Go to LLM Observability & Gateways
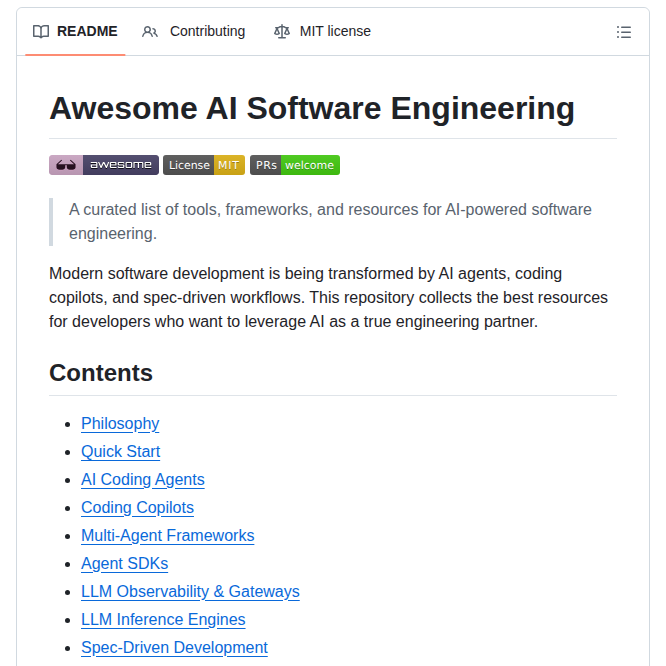The width and height of the screenshot is (666, 666). 190,592
